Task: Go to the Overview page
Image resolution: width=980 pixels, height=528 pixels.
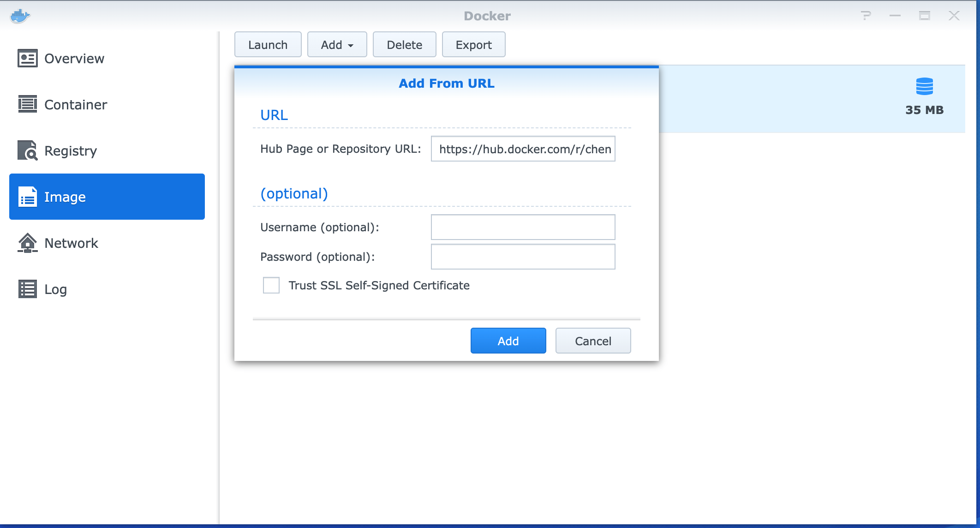Action: click(x=74, y=59)
